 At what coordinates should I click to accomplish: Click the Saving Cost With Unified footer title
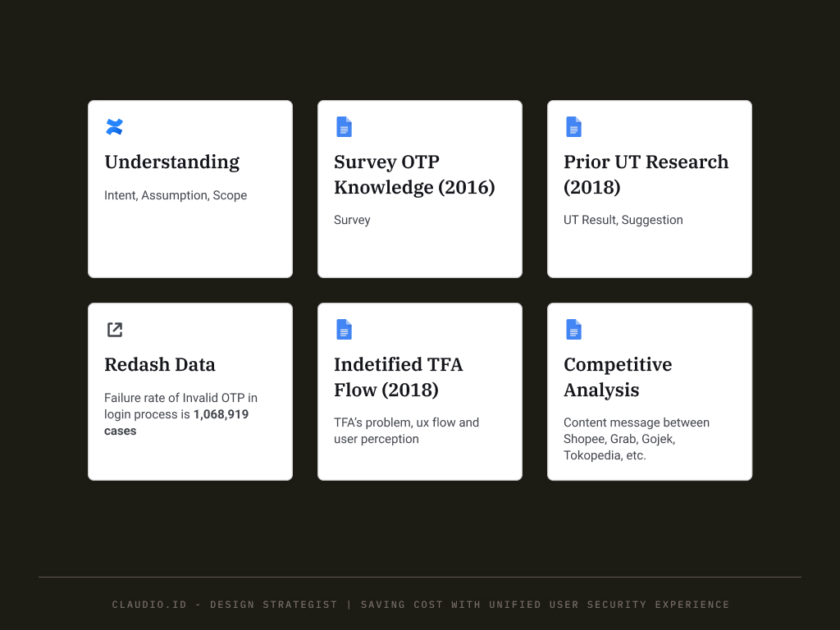click(x=545, y=605)
